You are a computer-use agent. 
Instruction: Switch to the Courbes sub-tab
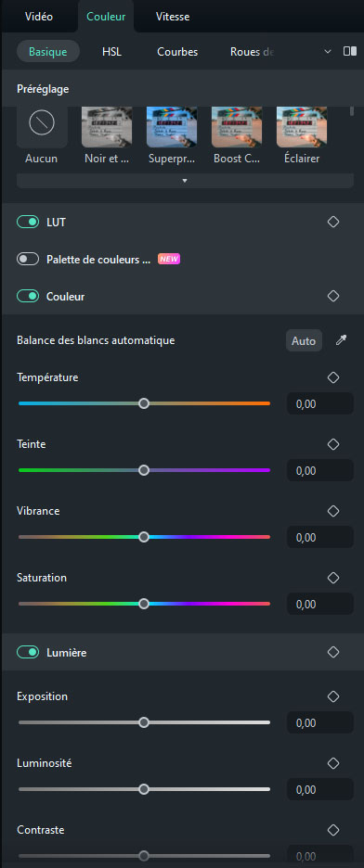coord(177,52)
